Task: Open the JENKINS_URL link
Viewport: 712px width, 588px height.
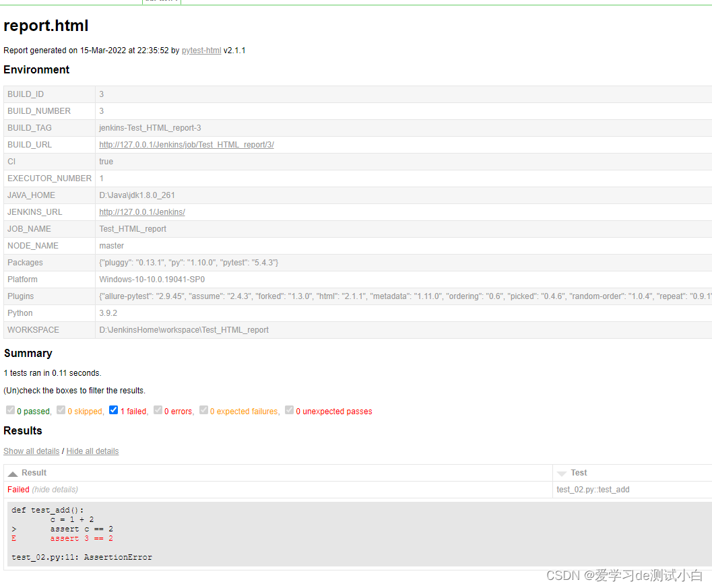Action: click(141, 212)
